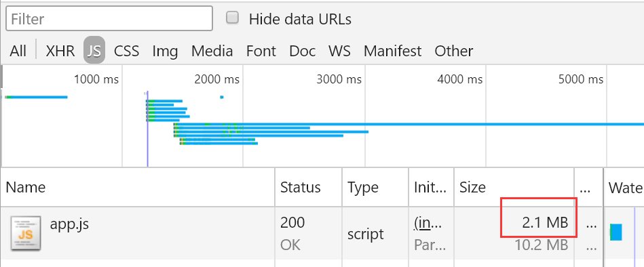Sort by the Status column header

pyautogui.click(x=309, y=188)
